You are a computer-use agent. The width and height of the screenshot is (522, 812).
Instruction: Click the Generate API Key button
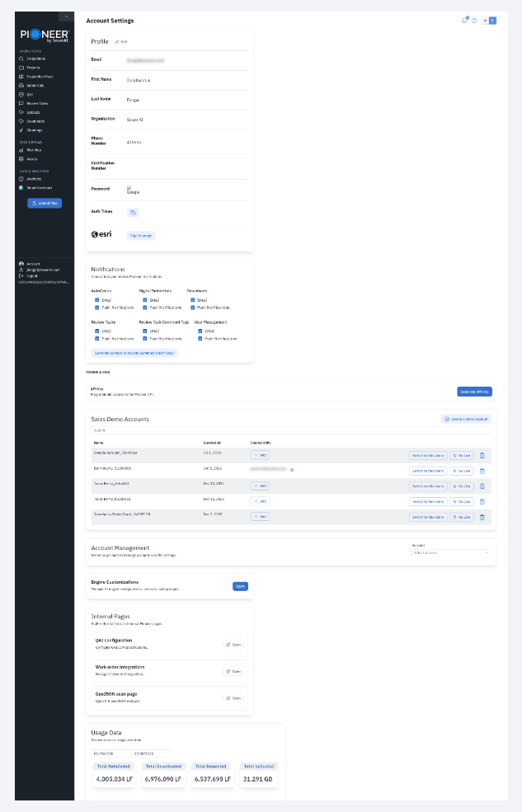(x=474, y=392)
